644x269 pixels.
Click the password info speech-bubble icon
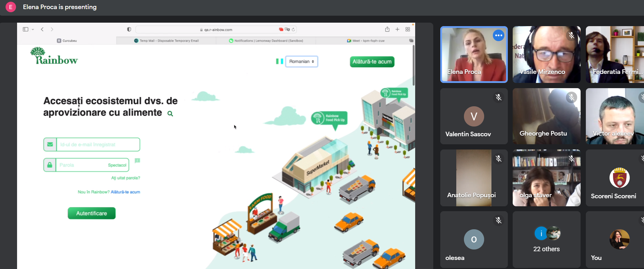137,161
